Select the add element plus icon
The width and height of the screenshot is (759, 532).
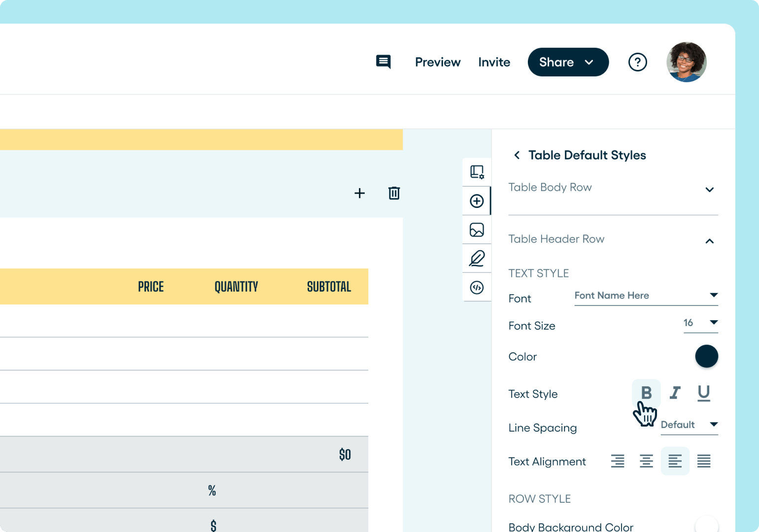tap(477, 200)
